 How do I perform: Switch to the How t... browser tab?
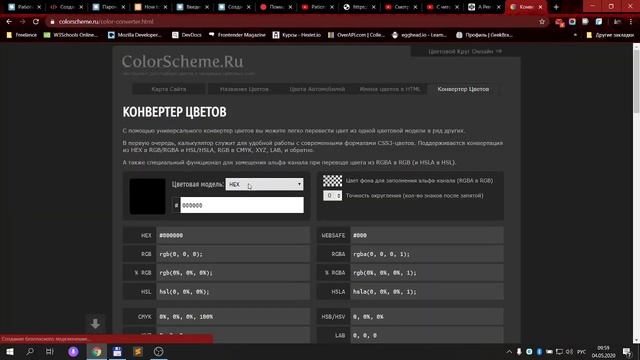pos(151,7)
